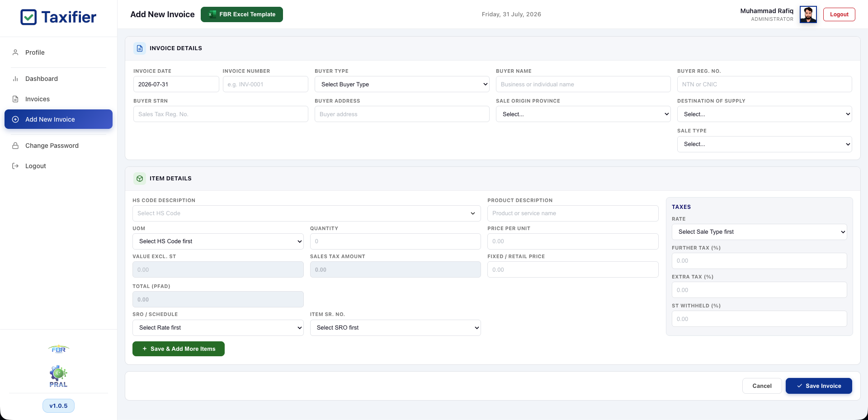Click the Value Excl. ST field
This screenshot has width=868, height=420.
(x=218, y=269)
